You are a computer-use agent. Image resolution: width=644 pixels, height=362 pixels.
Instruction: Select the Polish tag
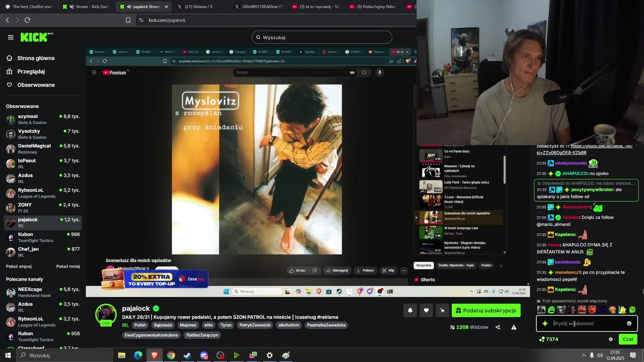pyautogui.click(x=140, y=325)
